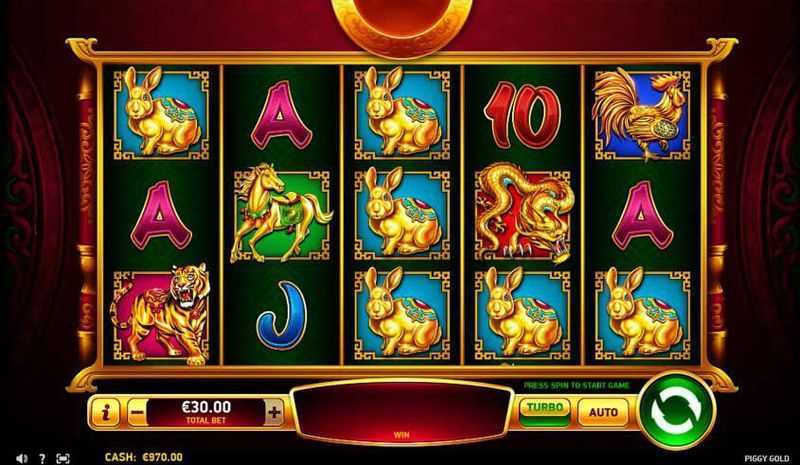Decrease total bet with minus button
The height and width of the screenshot is (465, 800).
click(x=136, y=412)
